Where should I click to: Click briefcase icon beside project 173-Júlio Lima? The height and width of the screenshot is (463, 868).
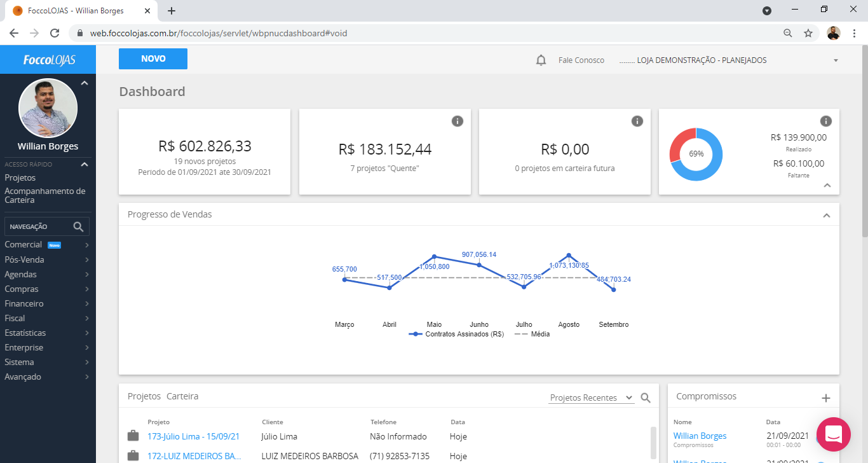pyautogui.click(x=133, y=436)
